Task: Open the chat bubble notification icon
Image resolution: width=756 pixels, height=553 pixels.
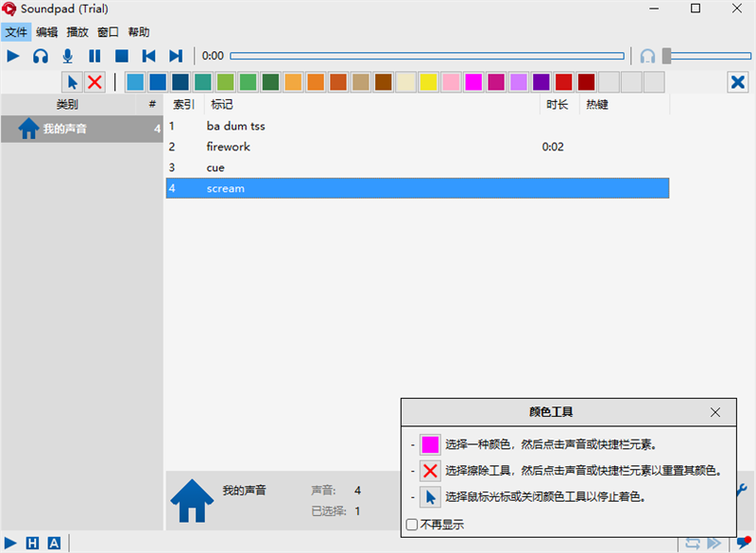Action: (x=744, y=543)
